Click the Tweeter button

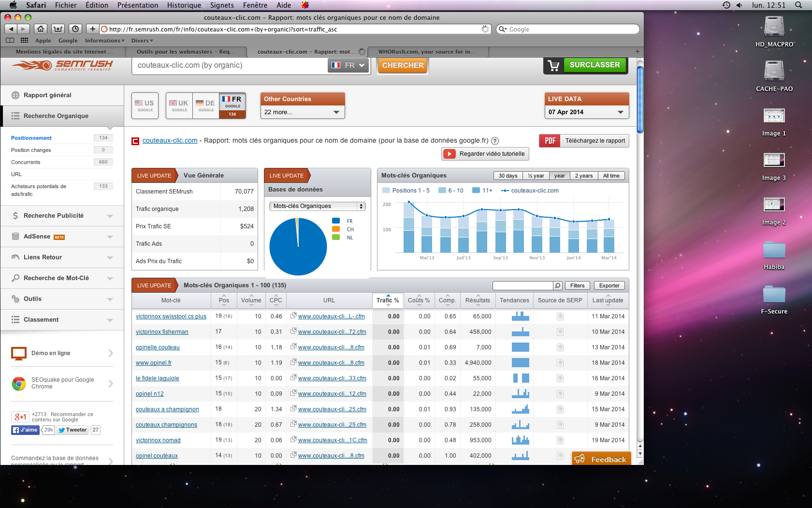click(72, 430)
